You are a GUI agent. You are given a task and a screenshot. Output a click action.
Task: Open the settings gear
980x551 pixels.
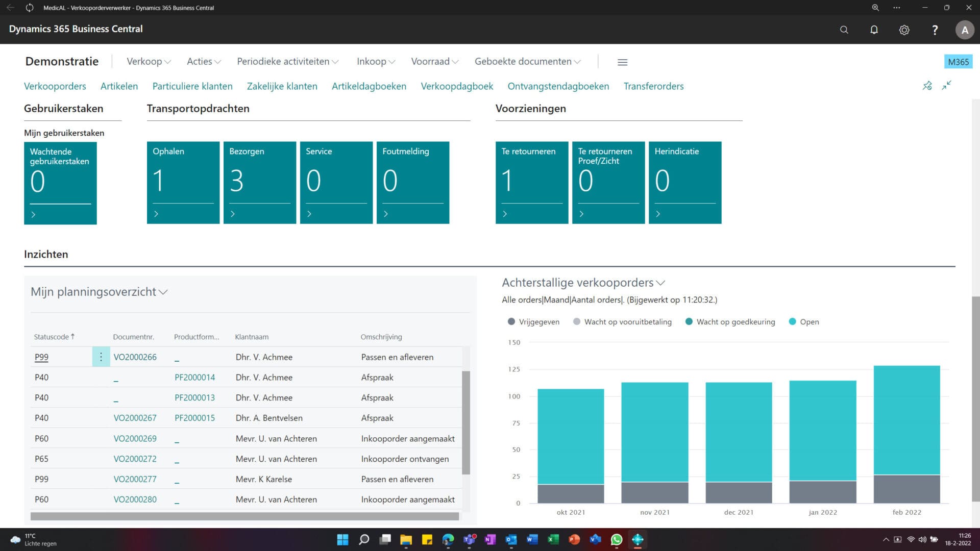(904, 30)
